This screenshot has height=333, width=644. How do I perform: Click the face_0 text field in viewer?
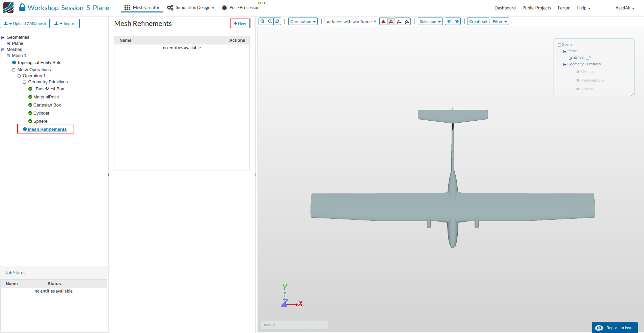294,325
